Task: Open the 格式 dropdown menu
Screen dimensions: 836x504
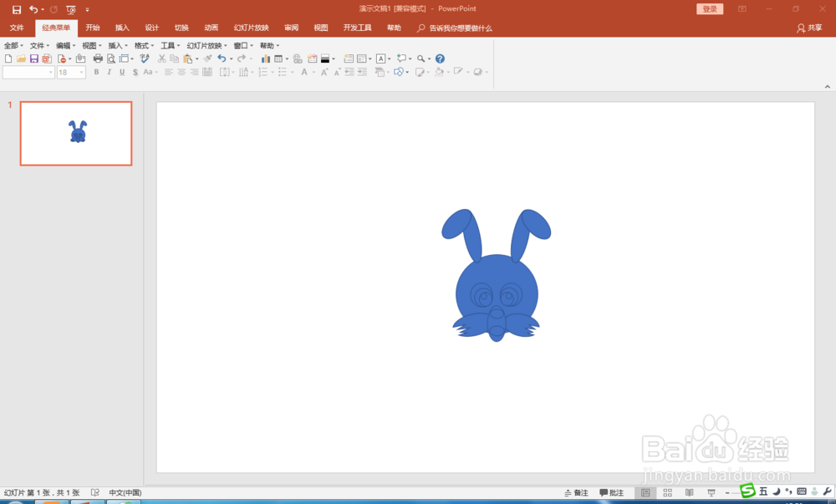Action: (x=144, y=46)
